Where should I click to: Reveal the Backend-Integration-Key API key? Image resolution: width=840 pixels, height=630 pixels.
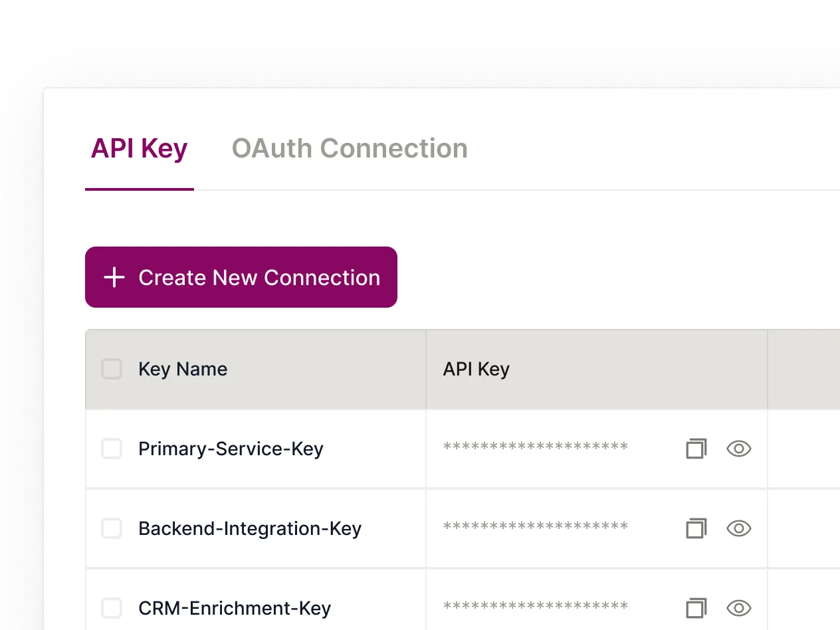coord(739,528)
